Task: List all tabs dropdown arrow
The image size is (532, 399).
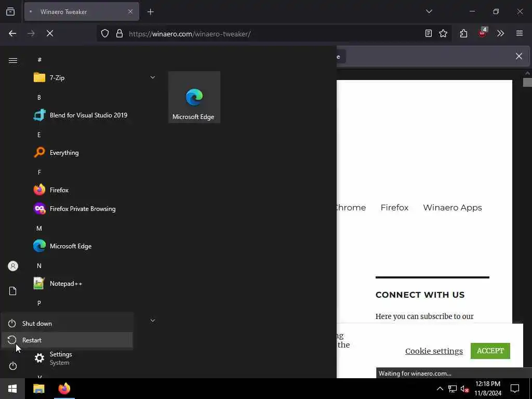Action: click(429, 11)
